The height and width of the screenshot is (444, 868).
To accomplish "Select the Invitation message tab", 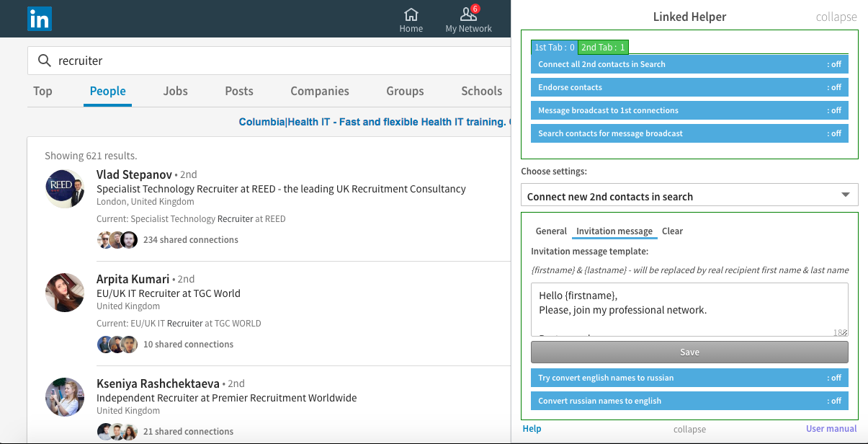I will coord(614,231).
